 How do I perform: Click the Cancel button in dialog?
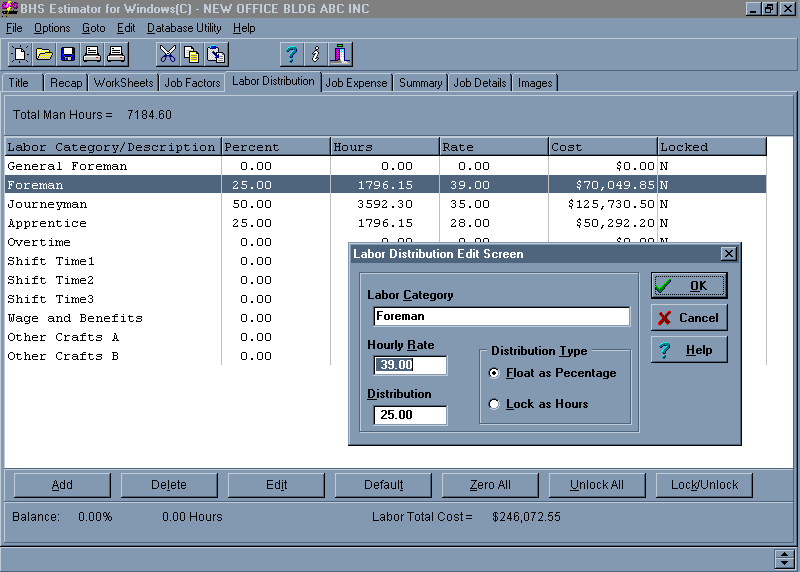coord(689,318)
